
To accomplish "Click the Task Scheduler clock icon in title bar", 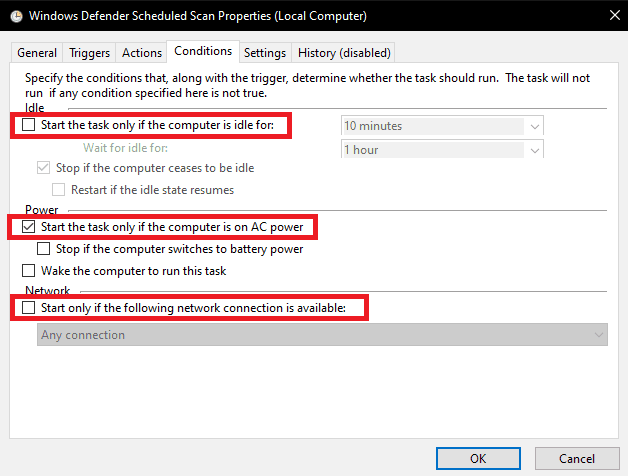I will point(16,16).
